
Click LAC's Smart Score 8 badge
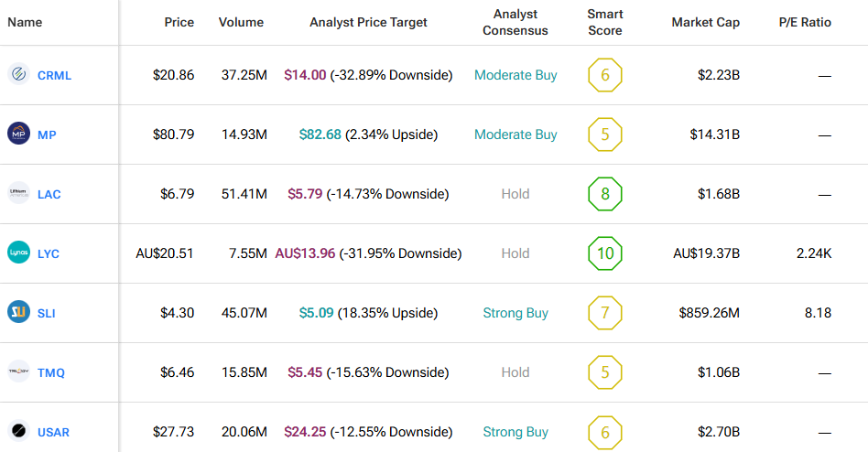click(605, 194)
